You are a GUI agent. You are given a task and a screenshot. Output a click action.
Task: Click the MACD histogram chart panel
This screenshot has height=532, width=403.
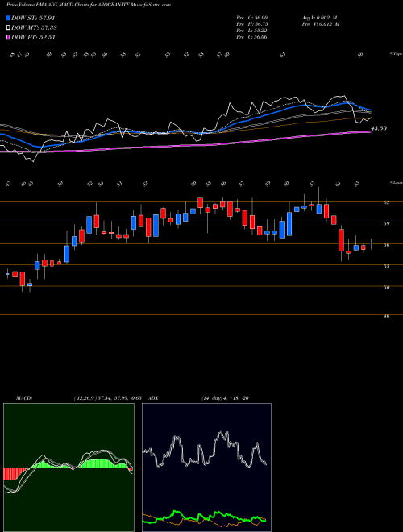coord(69,468)
